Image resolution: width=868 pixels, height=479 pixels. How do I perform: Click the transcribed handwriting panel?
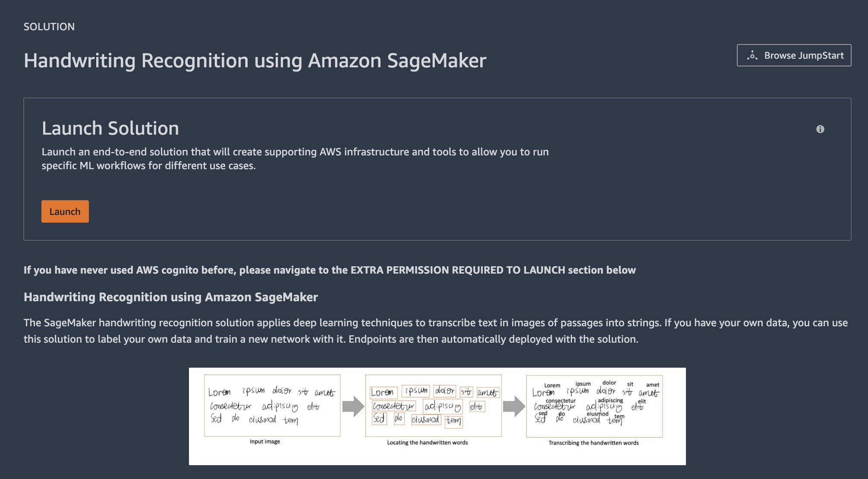click(x=594, y=406)
